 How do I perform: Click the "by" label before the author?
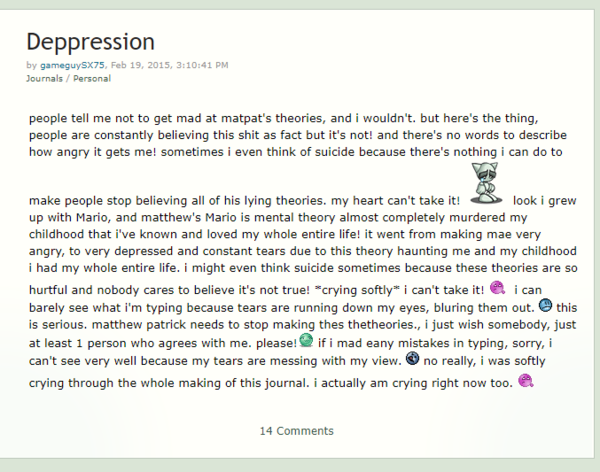31,65
